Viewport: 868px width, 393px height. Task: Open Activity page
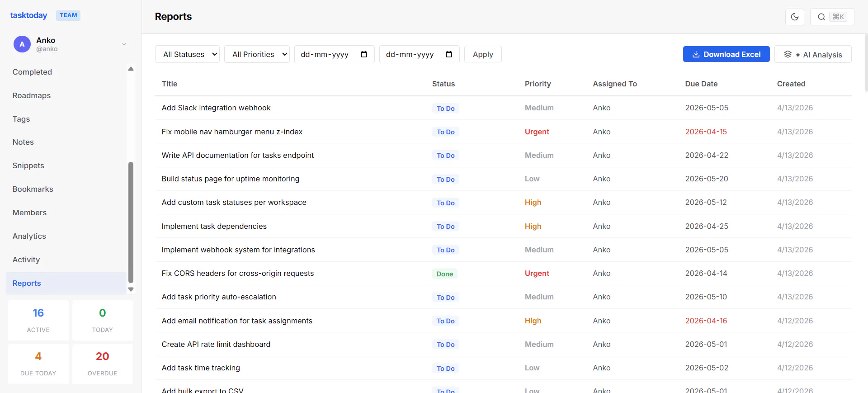click(x=66, y=260)
